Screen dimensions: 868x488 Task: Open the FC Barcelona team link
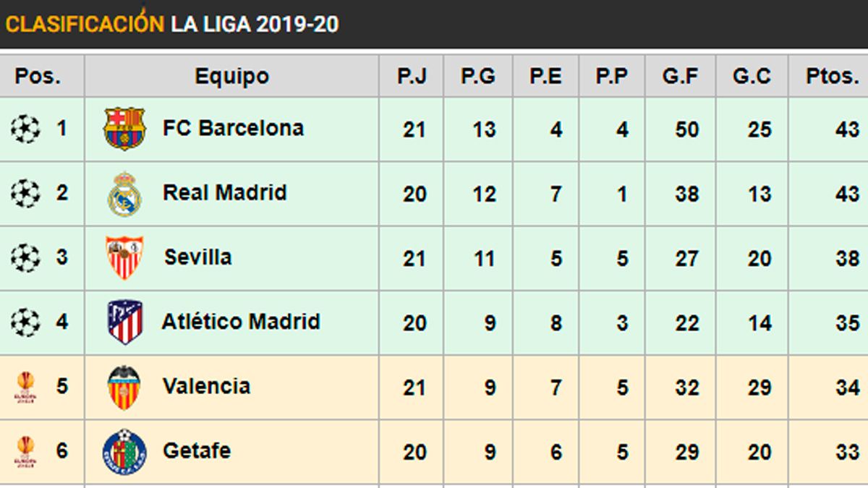click(x=233, y=129)
